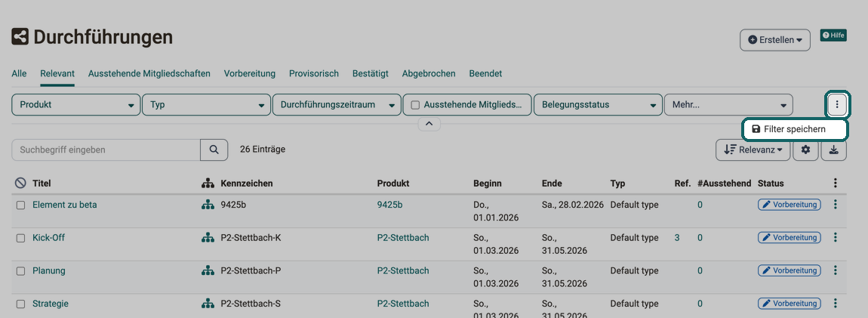The image size is (868, 318).
Task: Check the Kick-Off row checkbox
Action: 20,238
